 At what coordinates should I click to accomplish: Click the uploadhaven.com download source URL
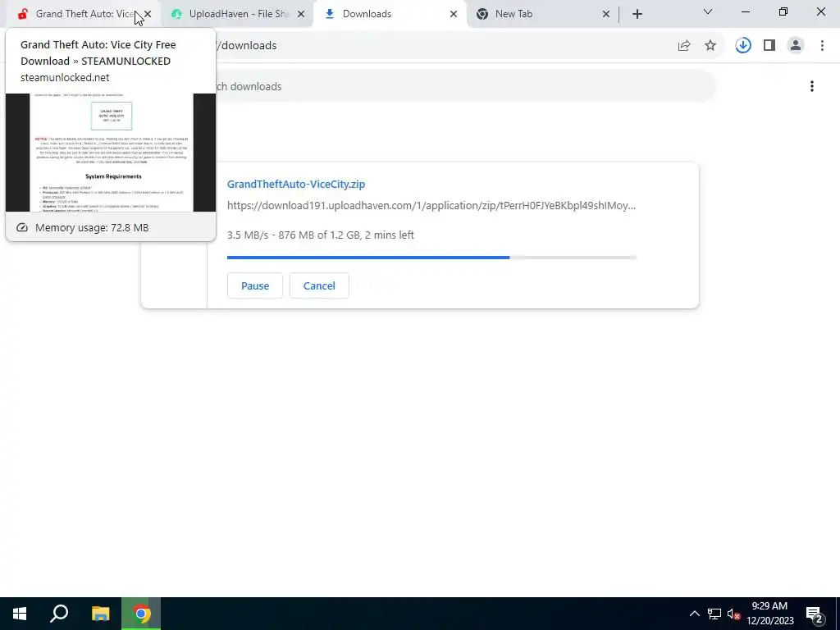[x=431, y=206]
